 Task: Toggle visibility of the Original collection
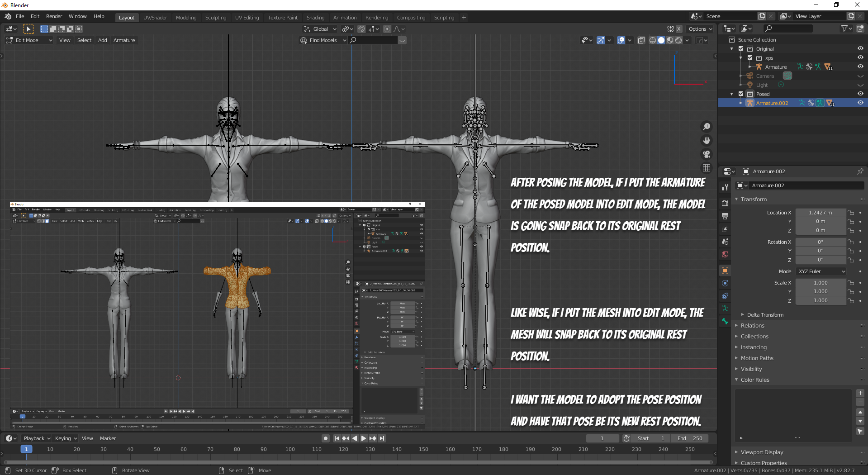coord(860,49)
